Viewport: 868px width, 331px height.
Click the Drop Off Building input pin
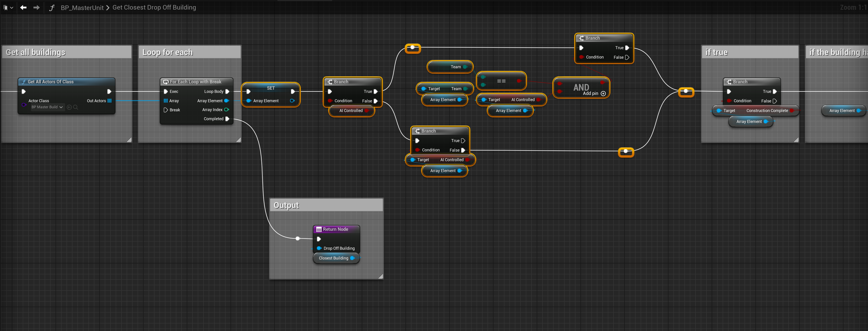(x=319, y=248)
